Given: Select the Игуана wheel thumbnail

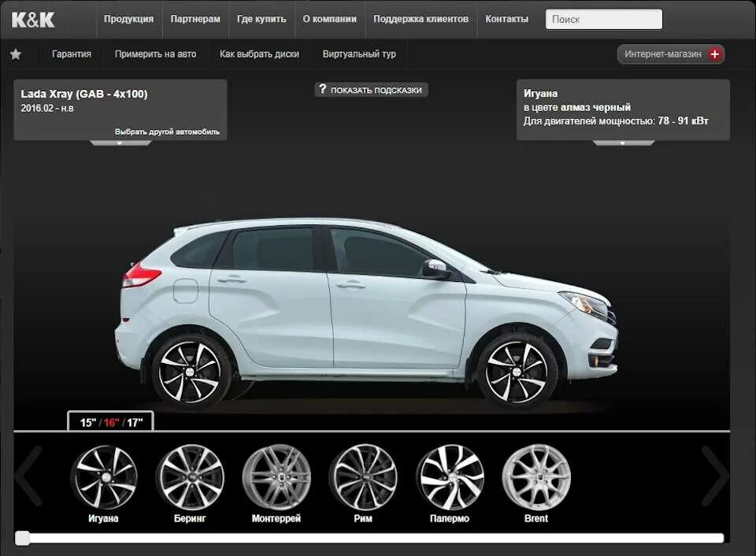Looking at the screenshot, I should 103,477.
